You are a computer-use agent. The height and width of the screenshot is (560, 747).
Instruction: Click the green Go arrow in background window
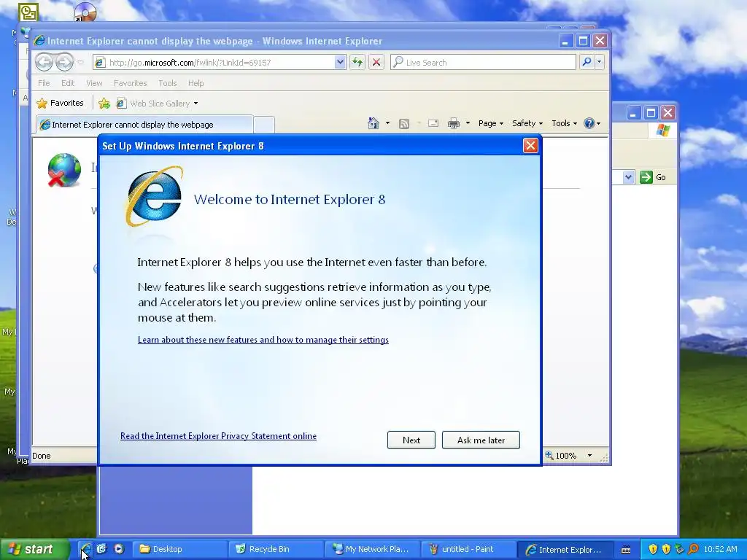[x=646, y=177]
